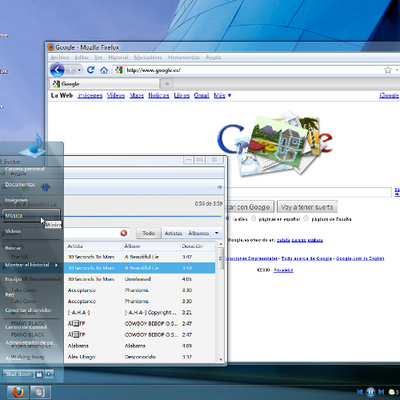Open the Ver menu in Firefox
The width and height of the screenshot is (400, 400).
click(x=98, y=57)
